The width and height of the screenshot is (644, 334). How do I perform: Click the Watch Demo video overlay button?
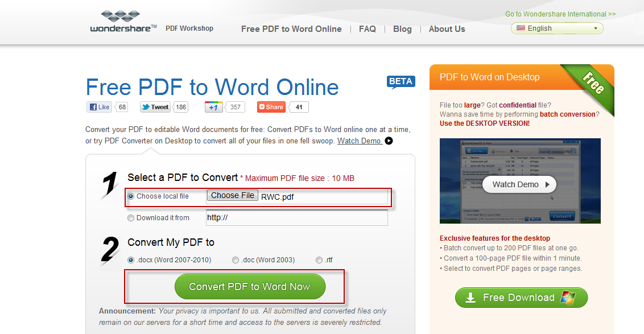pyautogui.click(x=519, y=184)
